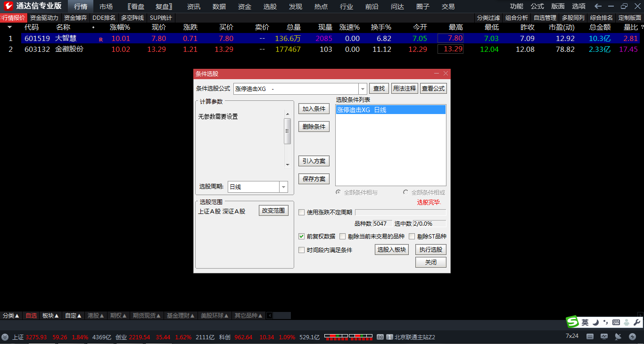Uncheck the 前复权数据 checkbox
This screenshot has width=644, height=344.
point(301,236)
